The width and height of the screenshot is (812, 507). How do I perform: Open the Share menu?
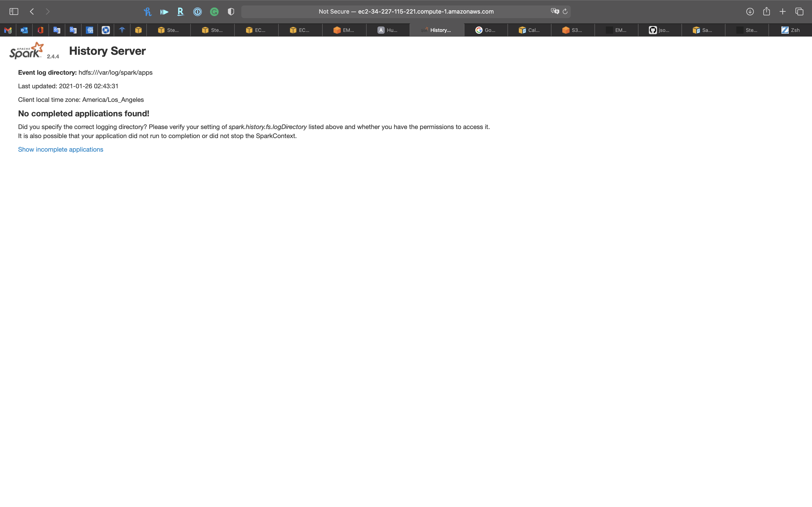click(766, 11)
